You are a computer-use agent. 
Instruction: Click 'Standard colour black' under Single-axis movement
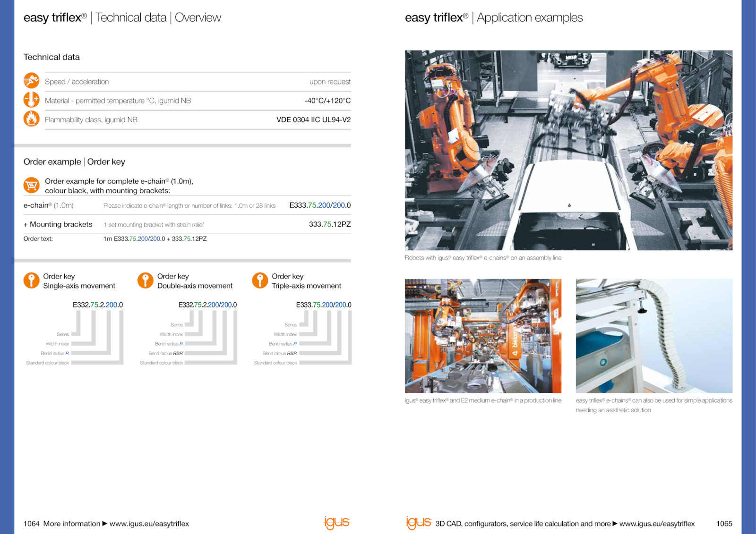[x=47, y=363]
